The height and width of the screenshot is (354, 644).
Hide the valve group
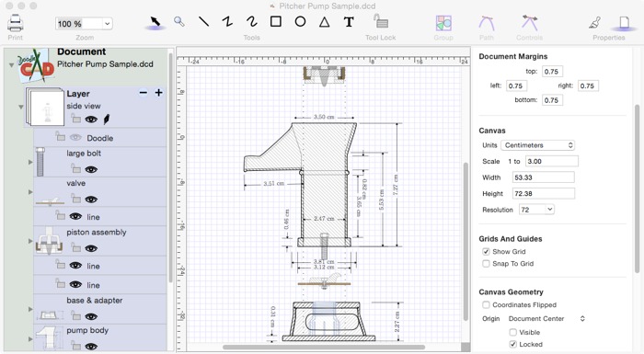pyautogui.click(x=91, y=200)
